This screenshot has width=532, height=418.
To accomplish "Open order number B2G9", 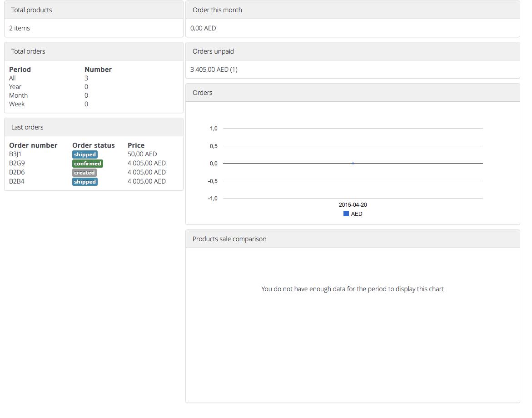I will pos(17,163).
